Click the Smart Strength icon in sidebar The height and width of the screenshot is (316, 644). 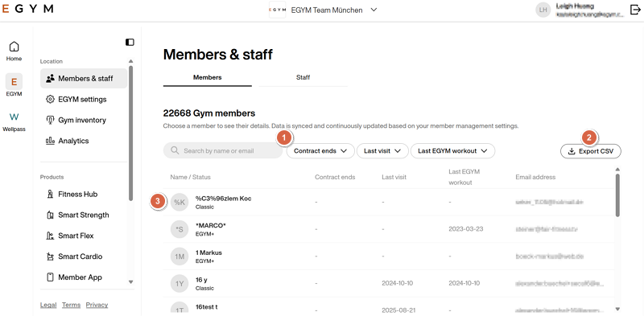(x=50, y=215)
